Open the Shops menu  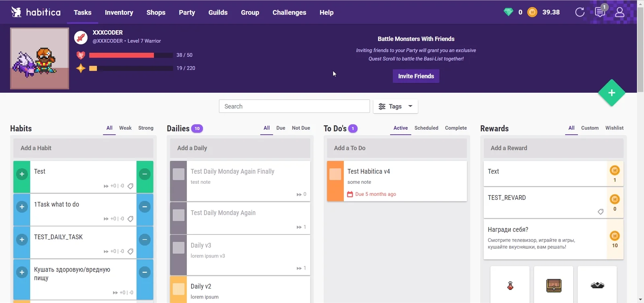[156, 12]
